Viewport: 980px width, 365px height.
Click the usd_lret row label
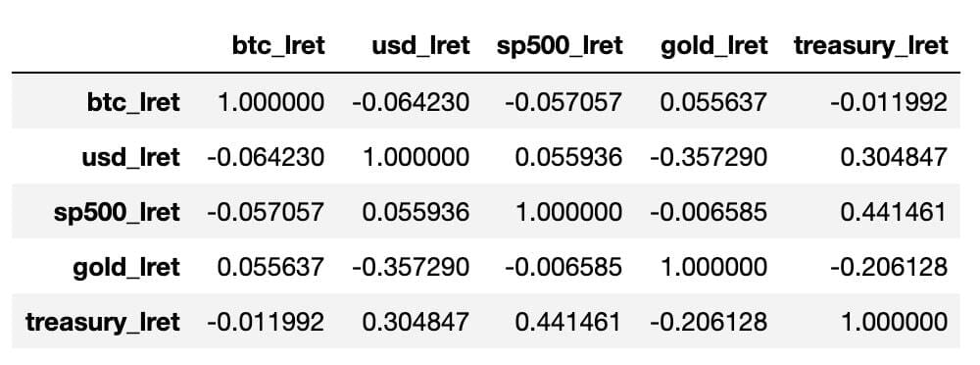click(x=130, y=157)
